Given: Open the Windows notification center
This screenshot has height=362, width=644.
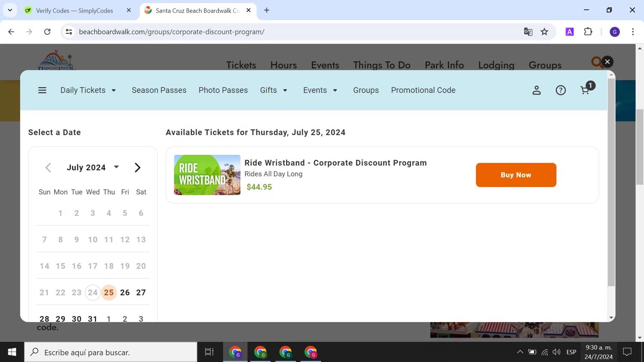Looking at the screenshot, I should (627, 352).
